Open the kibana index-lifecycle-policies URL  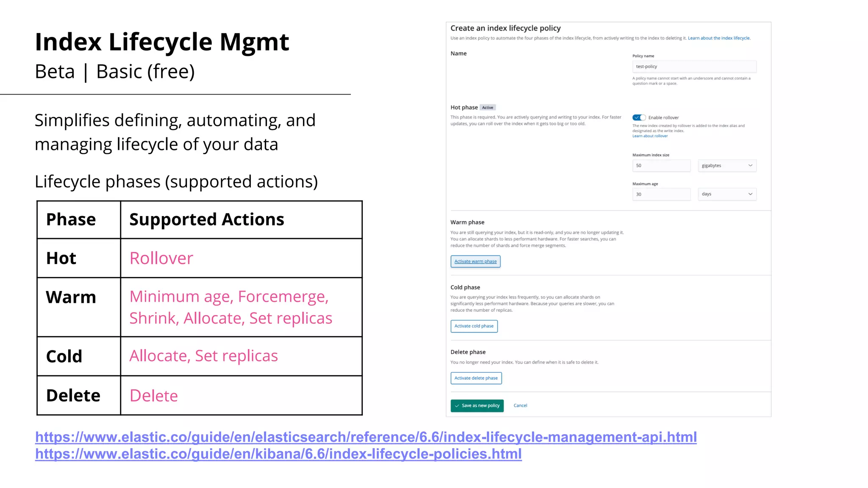pos(278,454)
